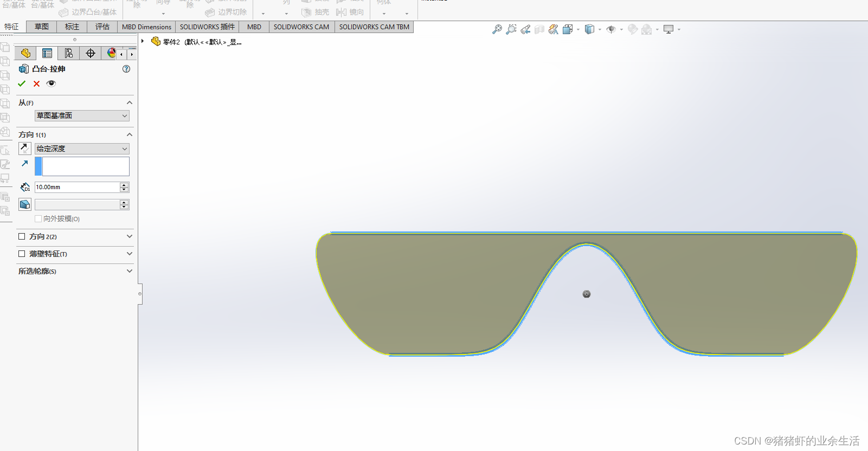Toggle the draft on/off icon
Screen dimensions: 868x451
(25, 204)
